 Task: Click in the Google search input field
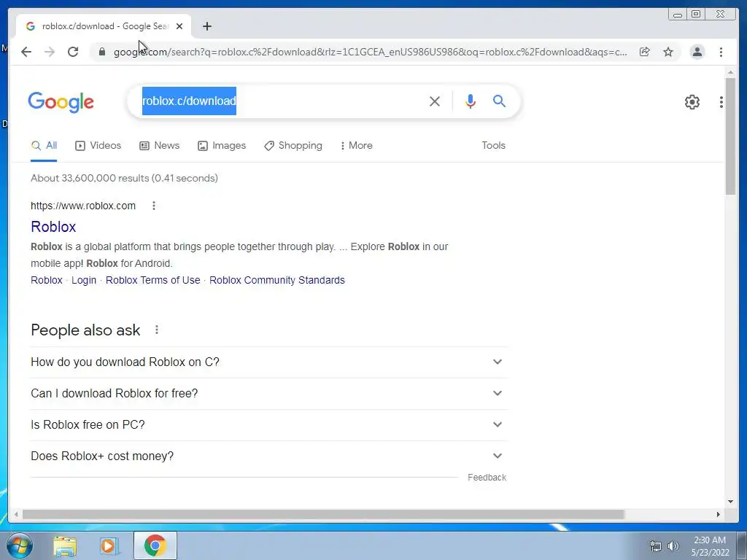281,101
